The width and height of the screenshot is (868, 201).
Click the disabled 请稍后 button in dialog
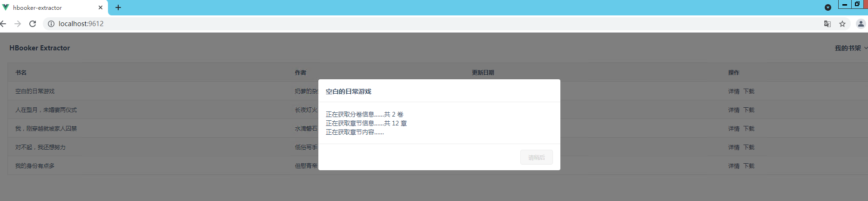(536, 158)
